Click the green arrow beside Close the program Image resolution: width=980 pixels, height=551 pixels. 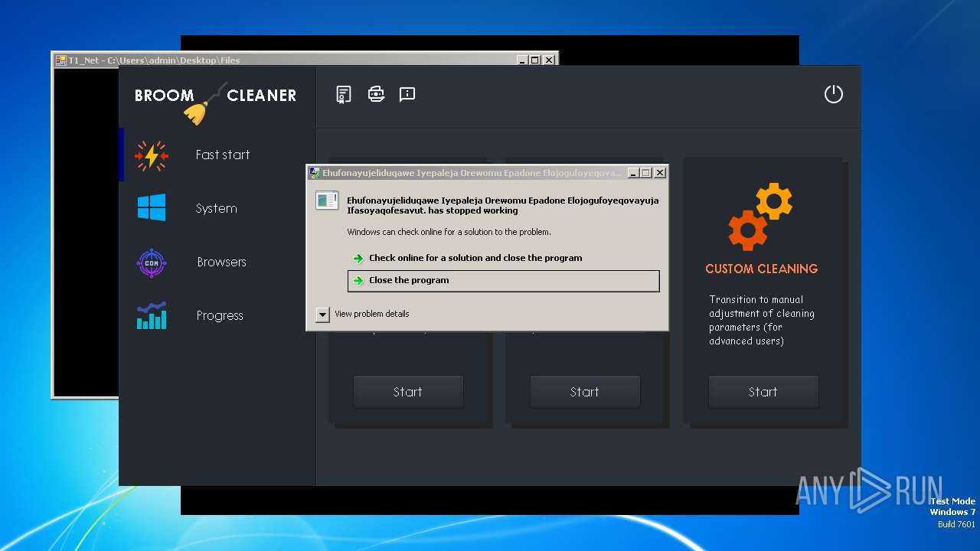358,280
